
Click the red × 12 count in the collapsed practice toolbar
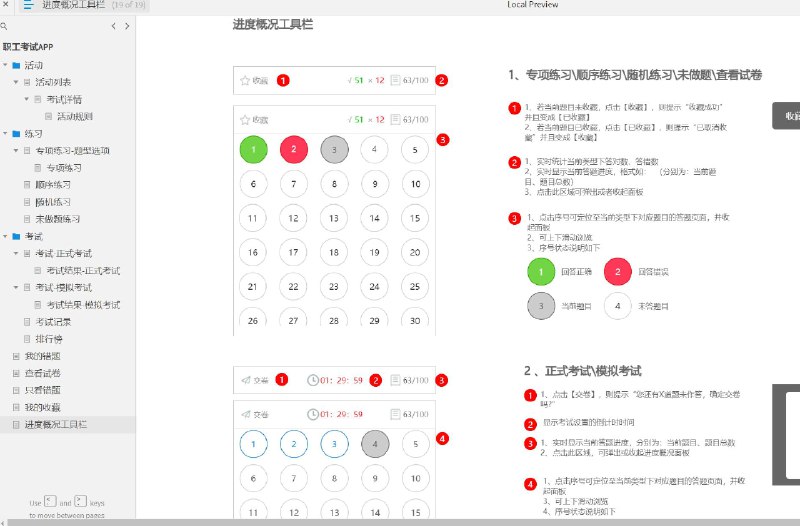coord(376,80)
